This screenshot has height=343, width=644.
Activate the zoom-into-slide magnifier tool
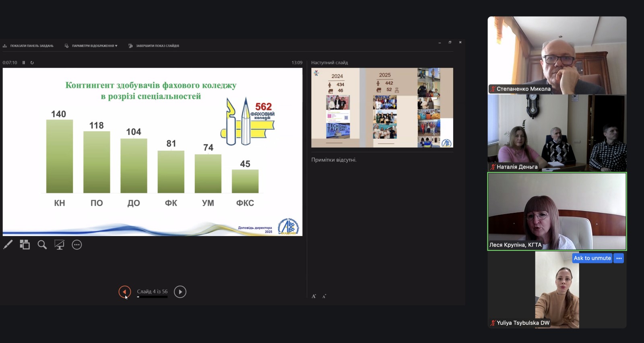(42, 244)
